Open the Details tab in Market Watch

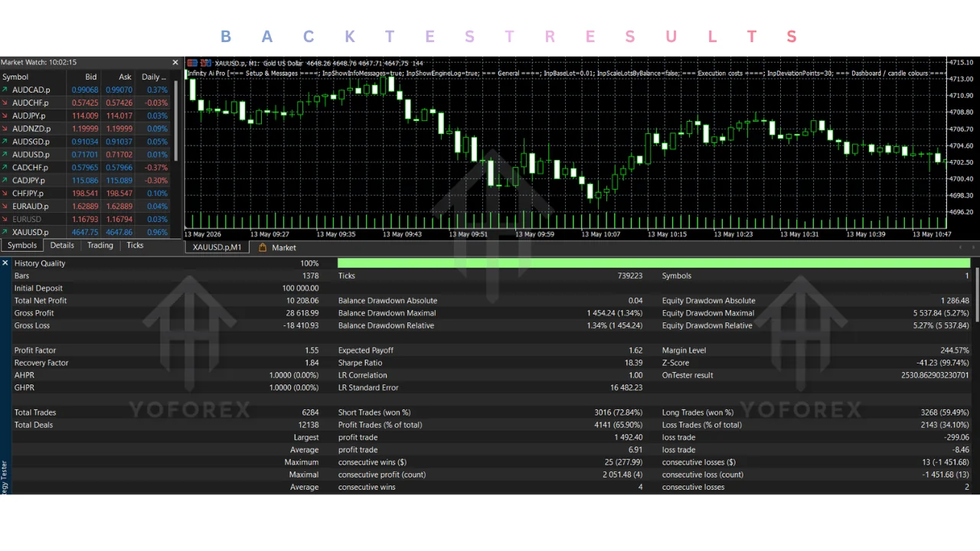tap(62, 246)
